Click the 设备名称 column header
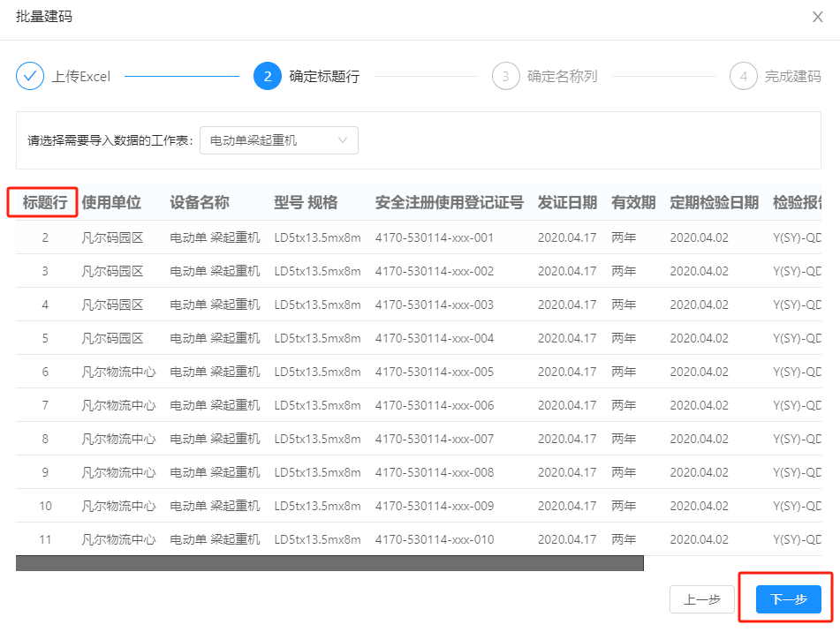 point(200,203)
